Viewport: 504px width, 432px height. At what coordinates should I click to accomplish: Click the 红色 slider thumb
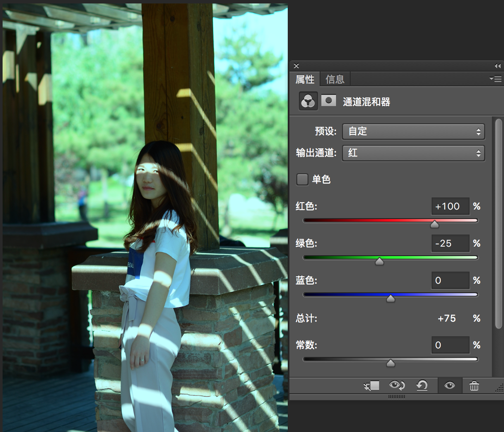tap(435, 224)
